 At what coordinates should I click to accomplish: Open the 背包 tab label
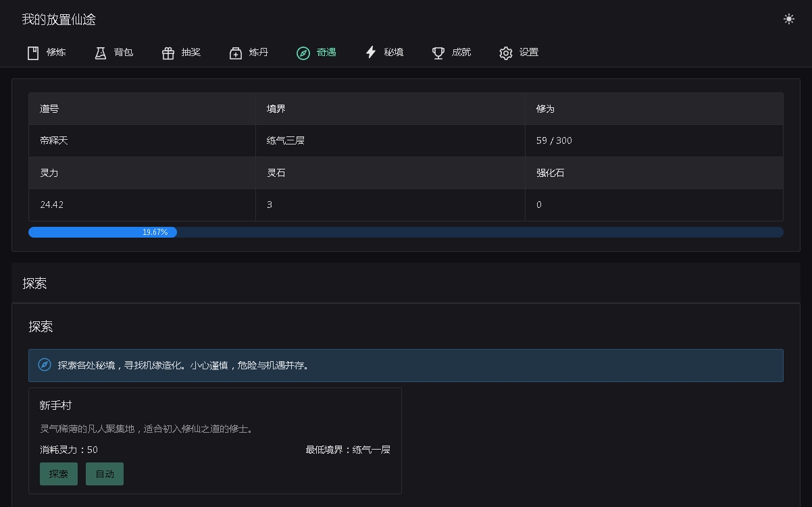point(124,53)
